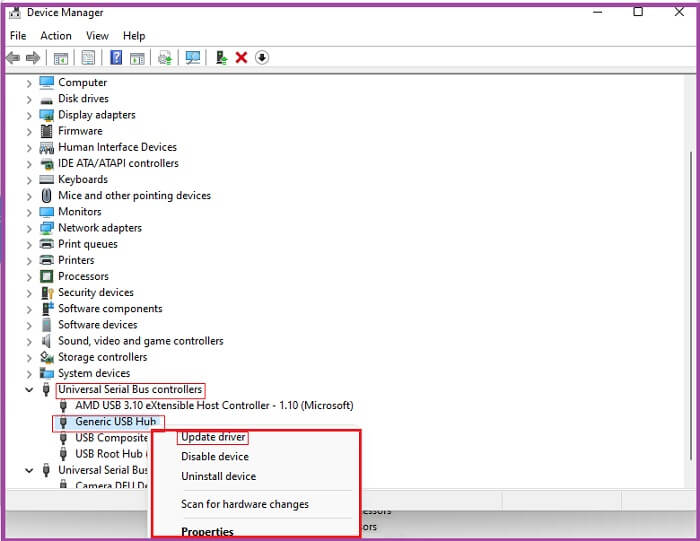Expand the Disk drives node

(29, 99)
